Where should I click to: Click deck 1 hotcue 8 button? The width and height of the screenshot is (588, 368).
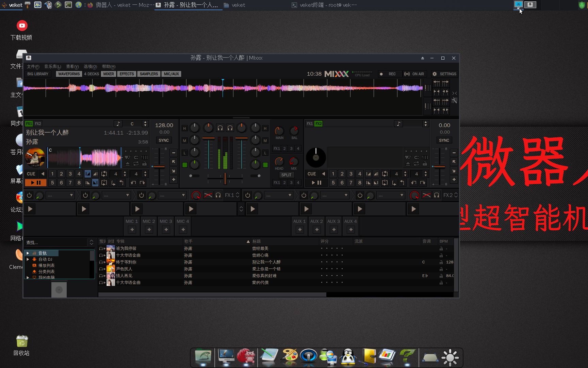tap(79, 183)
